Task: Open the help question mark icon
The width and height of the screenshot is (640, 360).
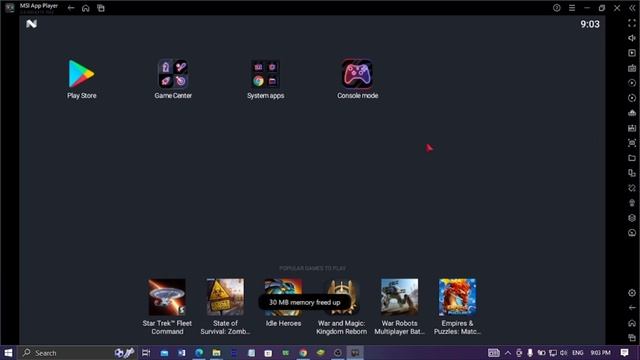Action: coord(557,8)
